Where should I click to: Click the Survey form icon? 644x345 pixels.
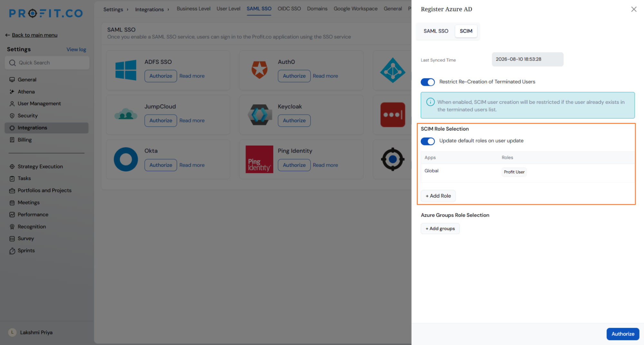coord(12,239)
